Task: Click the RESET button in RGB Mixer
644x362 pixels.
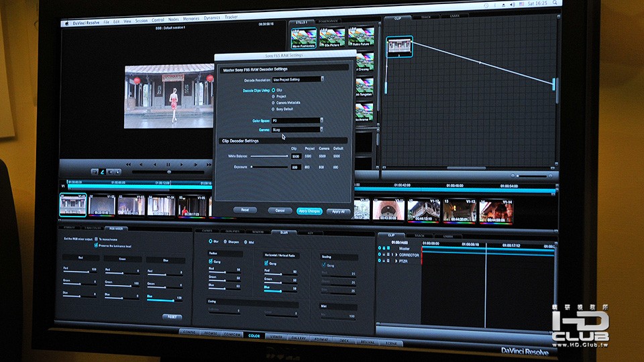Action: tap(172, 317)
